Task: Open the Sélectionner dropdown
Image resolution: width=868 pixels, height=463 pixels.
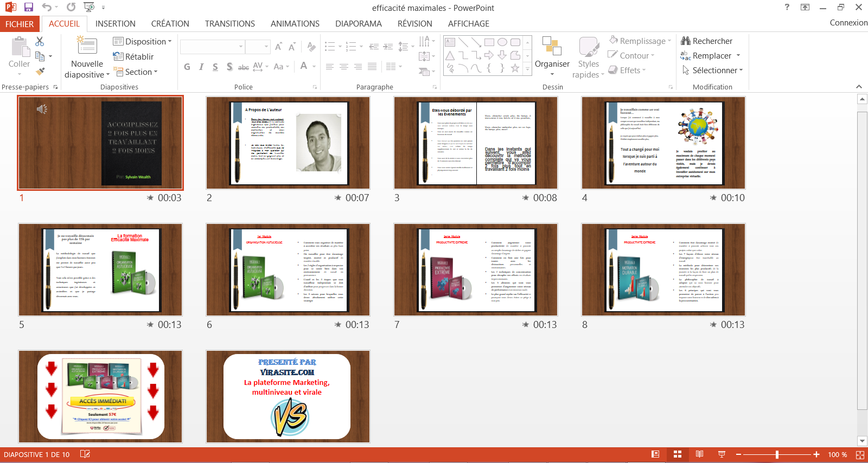Action: [712, 70]
